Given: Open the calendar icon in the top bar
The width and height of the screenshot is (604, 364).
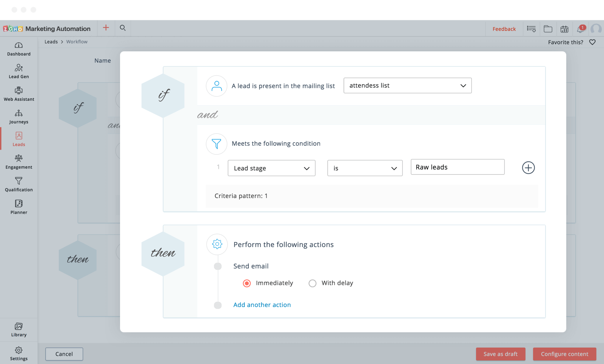Looking at the screenshot, I should click(x=564, y=29).
